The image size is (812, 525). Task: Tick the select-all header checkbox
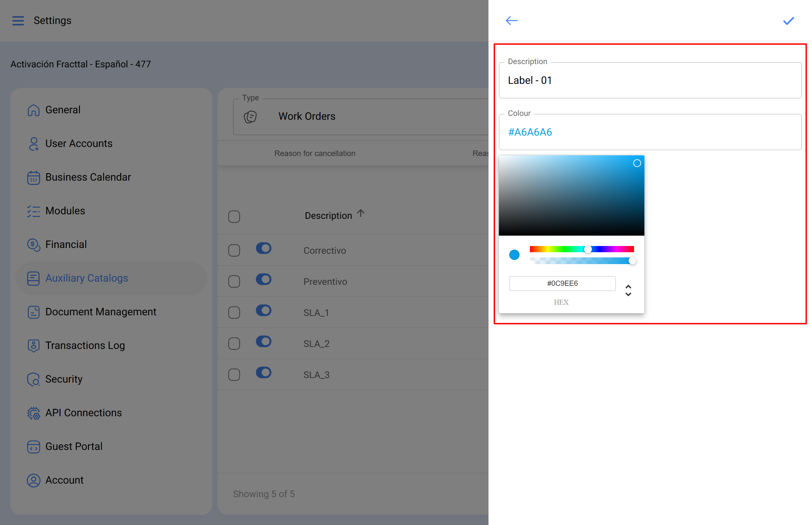coord(234,217)
